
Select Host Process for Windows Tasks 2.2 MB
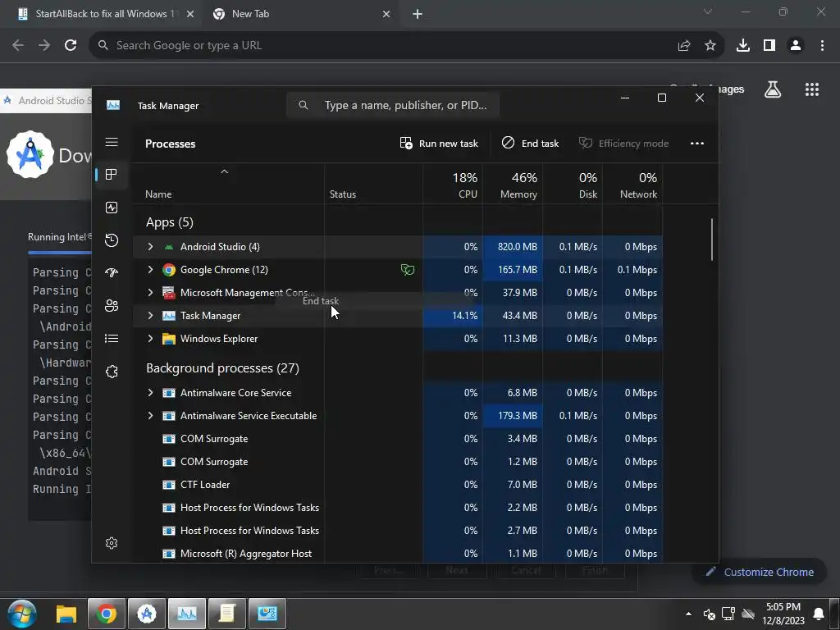(398, 508)
